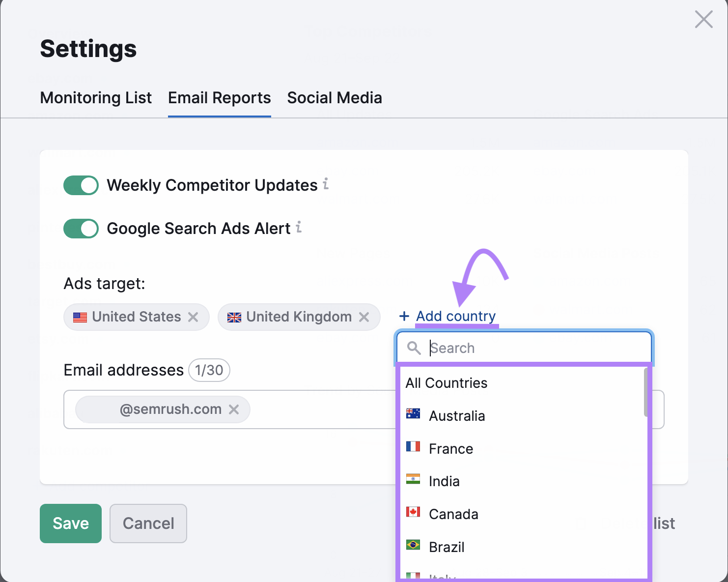Click the Canada flag icon
This screenshot has width=728, height=582.
pos(414,512)
